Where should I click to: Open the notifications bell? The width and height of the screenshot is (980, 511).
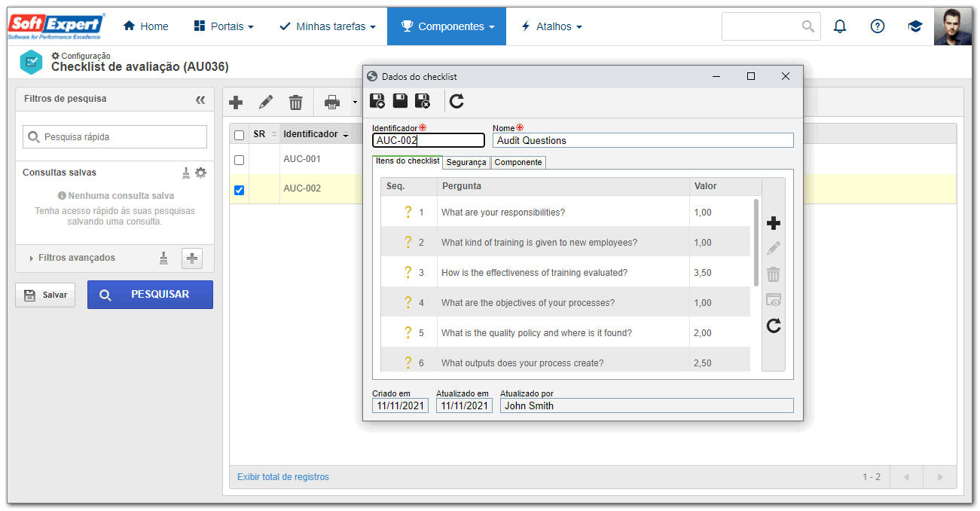coord(840,26)
